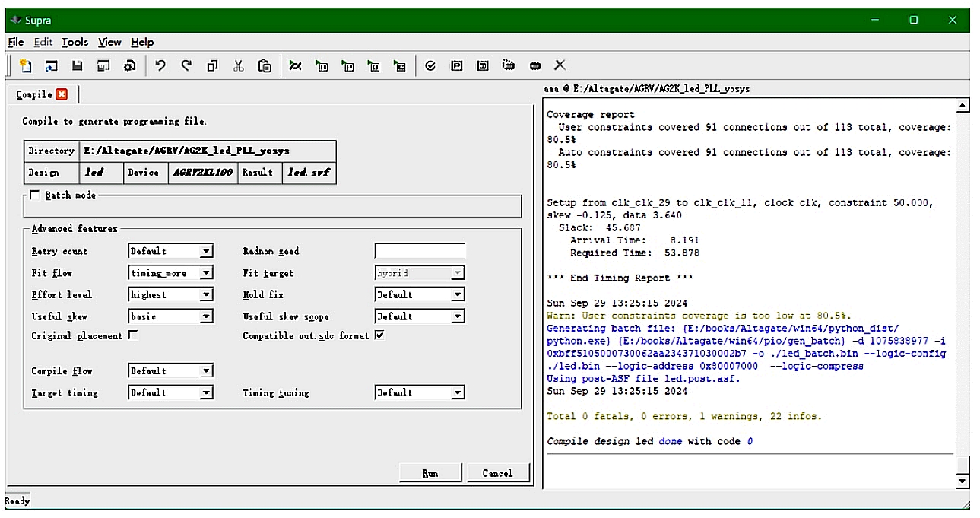980x518 pixels.
Task: Click the log scrollbar down arrow
Action: 963,481
